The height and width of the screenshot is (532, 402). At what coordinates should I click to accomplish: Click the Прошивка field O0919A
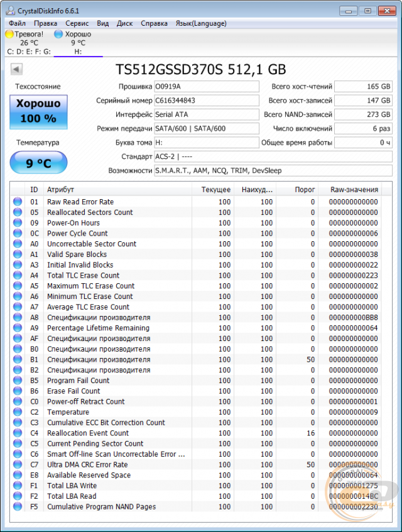coord(206,87)
